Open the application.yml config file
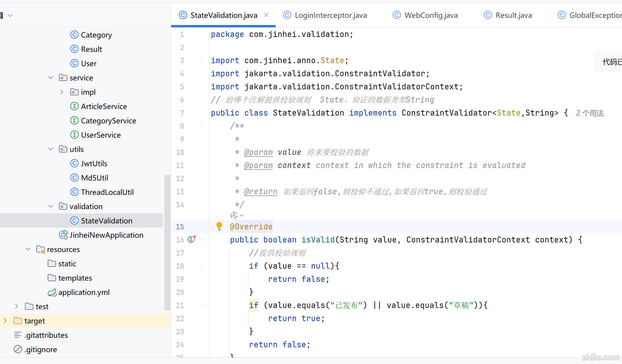 84,292
